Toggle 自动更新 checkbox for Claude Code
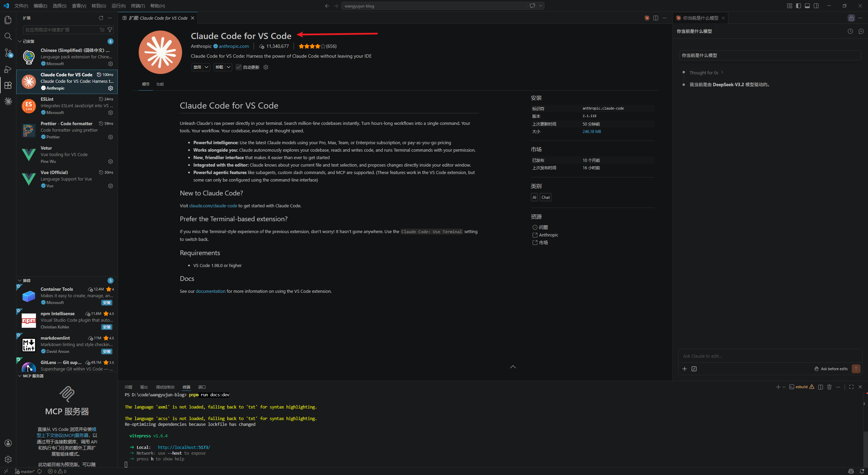Image resolution: width=868 pixels, height=475 pixels. click(x=239, y=67)
